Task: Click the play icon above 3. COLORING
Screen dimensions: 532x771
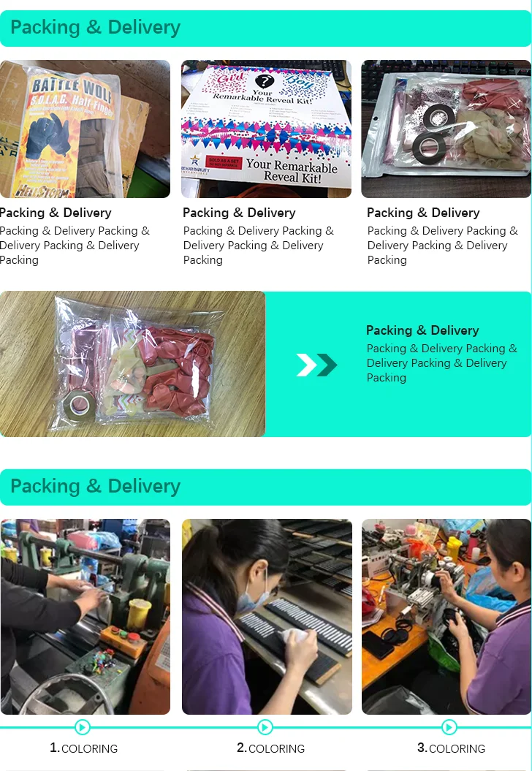Action: point(449,726)
